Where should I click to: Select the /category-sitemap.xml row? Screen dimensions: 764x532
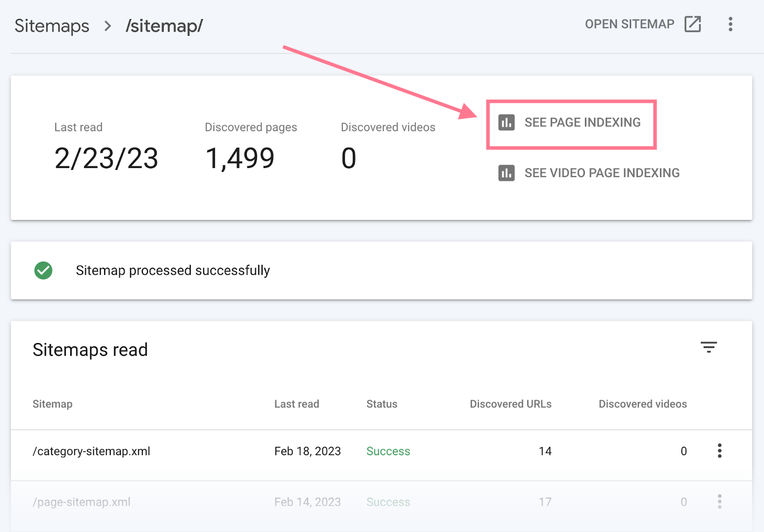pyautogui.click(x=92, y=451)
